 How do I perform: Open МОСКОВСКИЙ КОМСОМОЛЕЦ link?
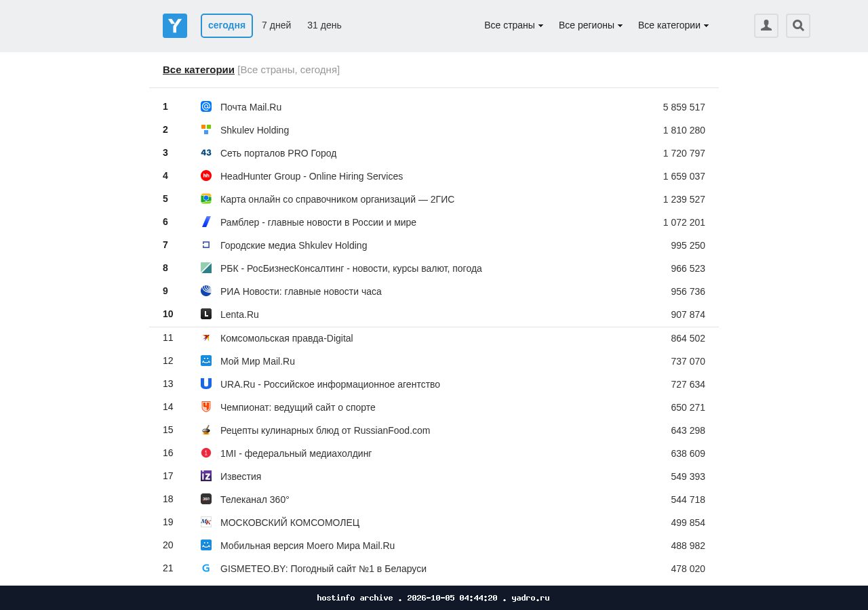pyautogui.click(x=290, y=523)
